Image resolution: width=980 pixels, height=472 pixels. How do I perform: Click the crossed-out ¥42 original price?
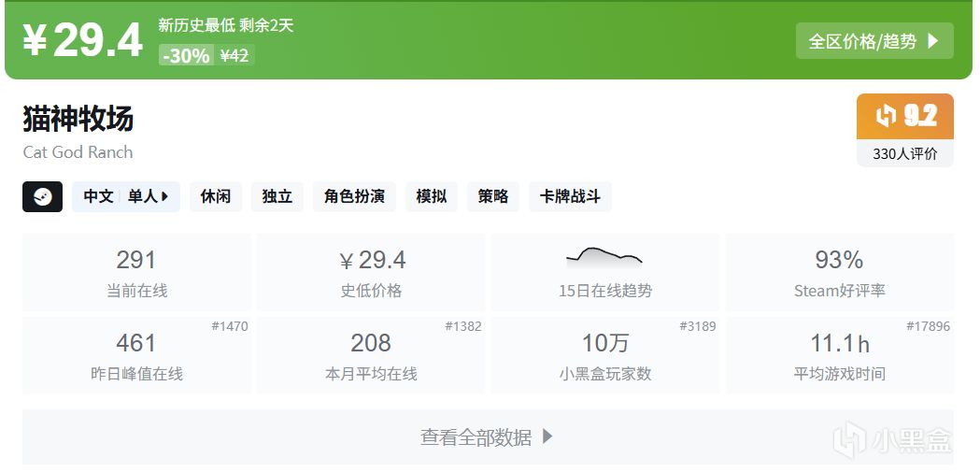[235, 56]
